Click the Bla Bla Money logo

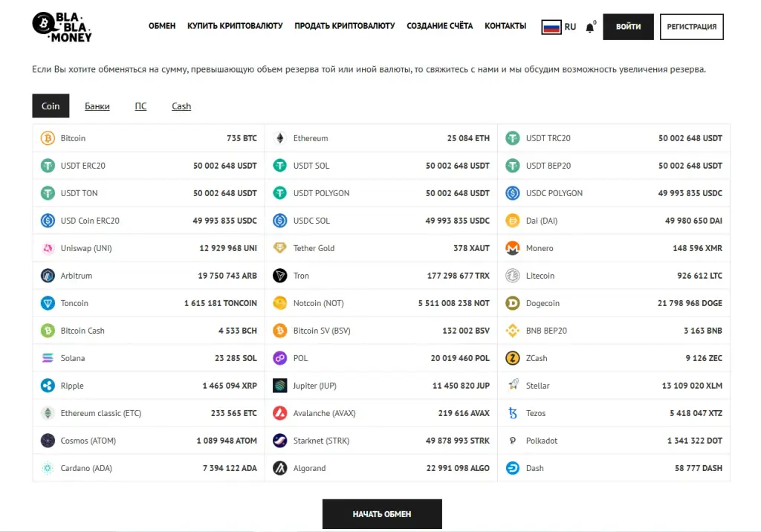(62, 27)
